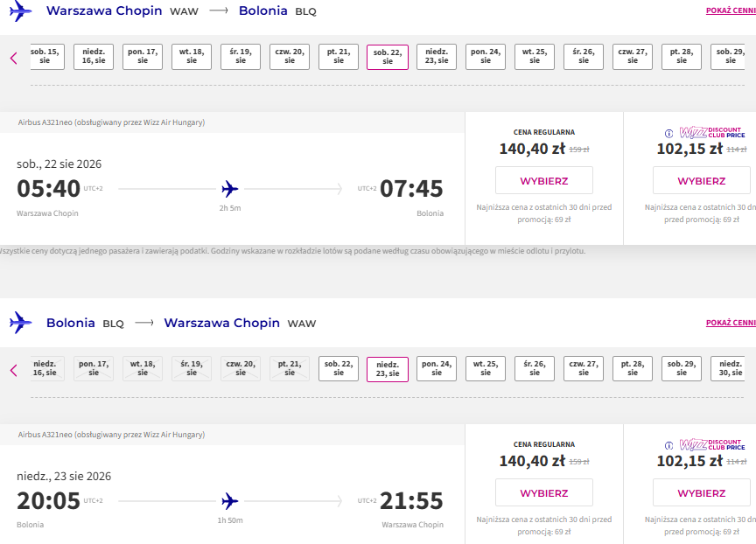Select return date niedz. 30, sie
This screenshot has width=756, height=544.
point(731,369)
